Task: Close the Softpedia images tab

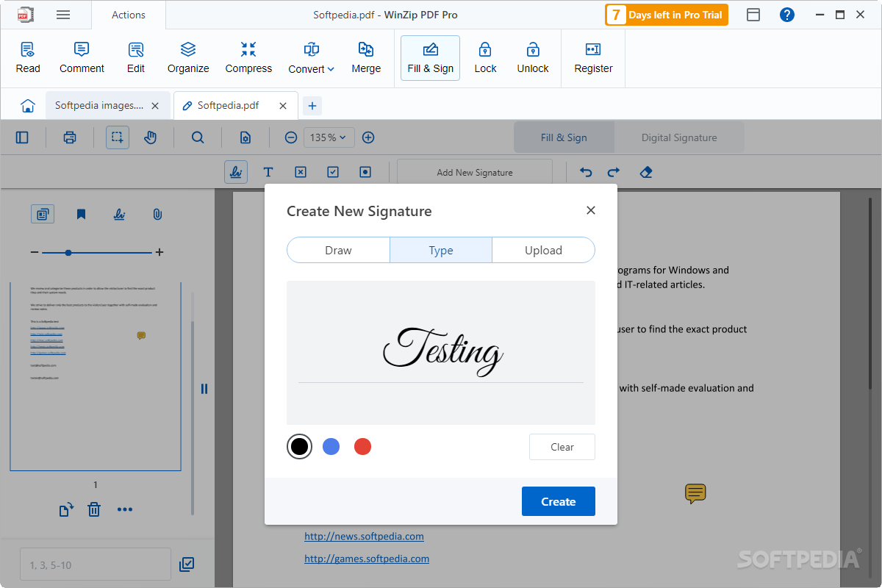Action: (x=155, y=106)
